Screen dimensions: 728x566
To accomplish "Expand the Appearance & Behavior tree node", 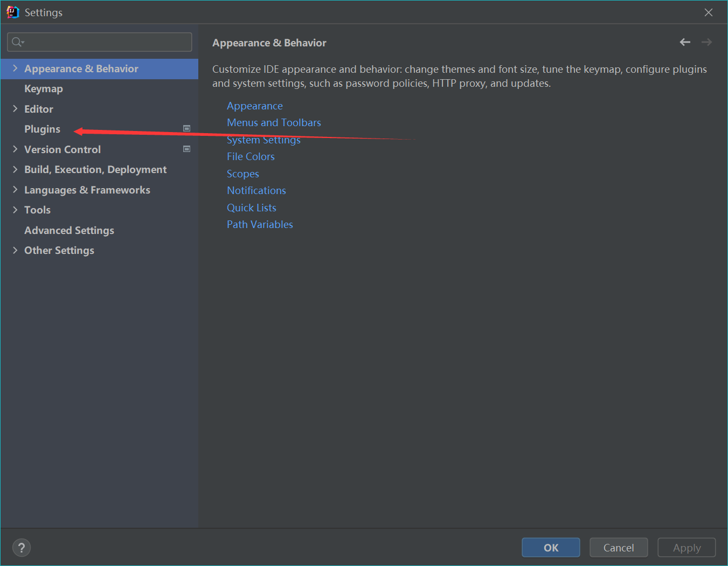I will click(x=15, y=68).
